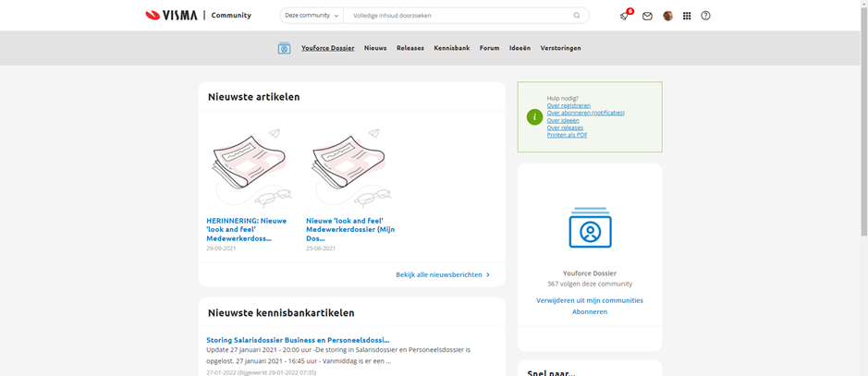Viewport: 868px width, 376px height.
Task: Open 'HERINNERING: Nieuwe look and feel' article link
Action: [247, 229]
